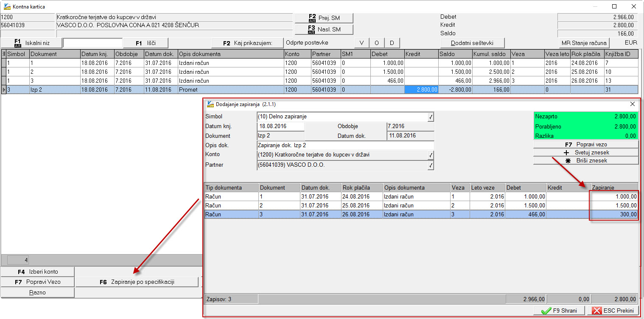Click the Briši znesek button
The image size is (644, 319).
(585, 160)
